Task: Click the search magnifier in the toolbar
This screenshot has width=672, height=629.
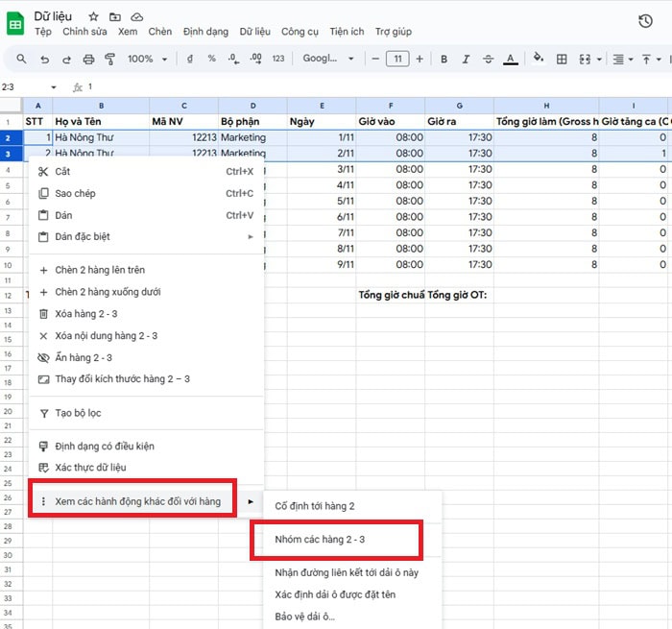Action: pyautogui.click(x=21, y=60)
